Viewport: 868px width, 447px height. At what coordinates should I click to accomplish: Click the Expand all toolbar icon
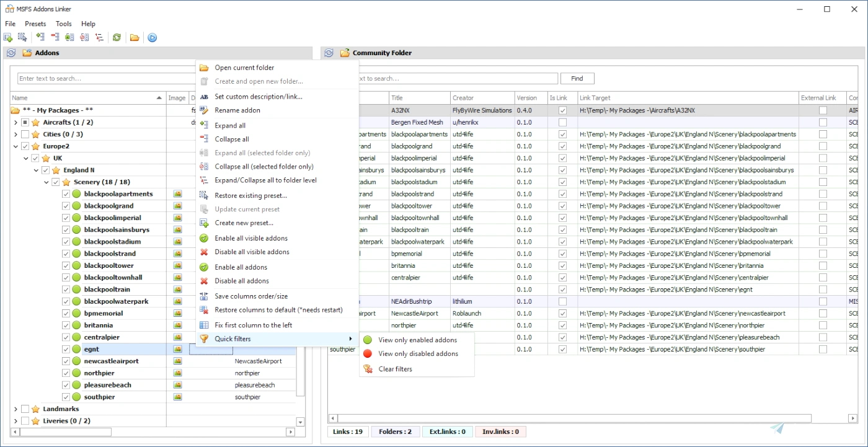tap(40, 38)
